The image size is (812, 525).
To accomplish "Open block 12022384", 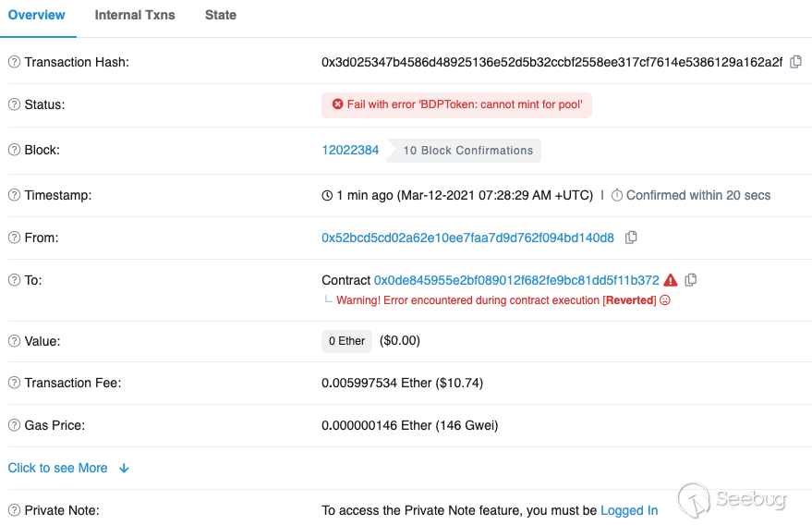I will 350,150.
